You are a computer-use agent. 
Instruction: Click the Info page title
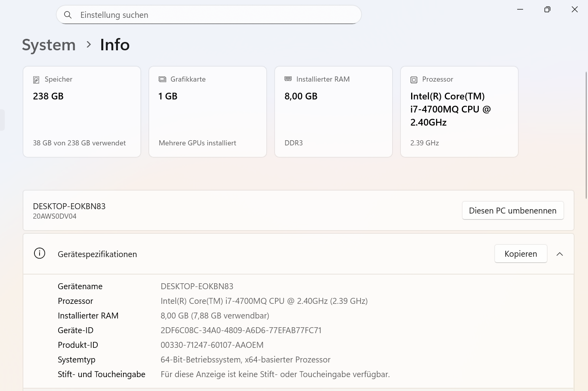115,45
